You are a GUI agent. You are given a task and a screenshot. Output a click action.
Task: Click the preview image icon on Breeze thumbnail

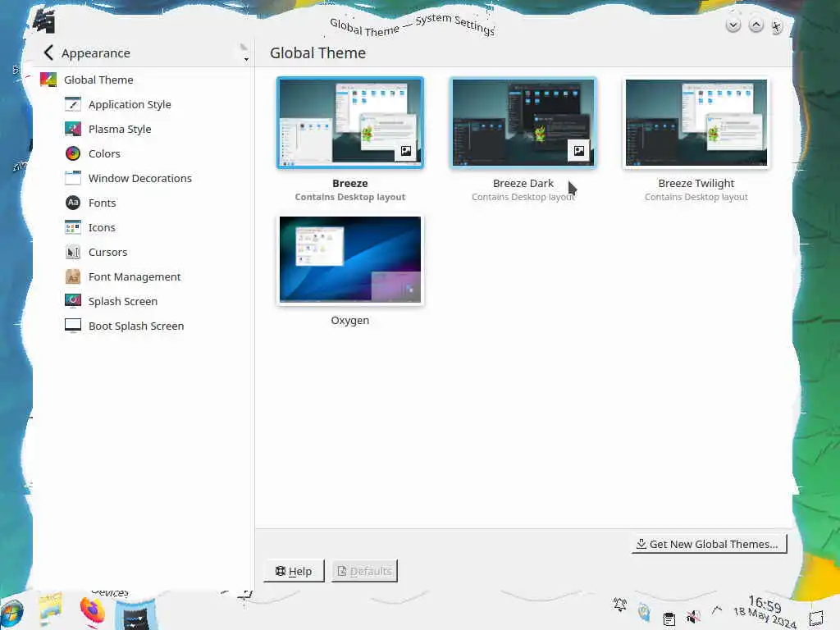[406, 151]
